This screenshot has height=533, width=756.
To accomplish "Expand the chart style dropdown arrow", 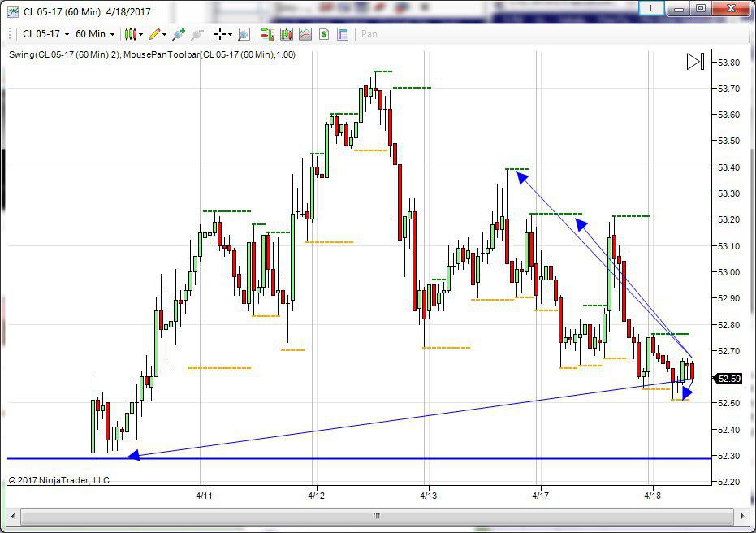I will pos(140,35).
